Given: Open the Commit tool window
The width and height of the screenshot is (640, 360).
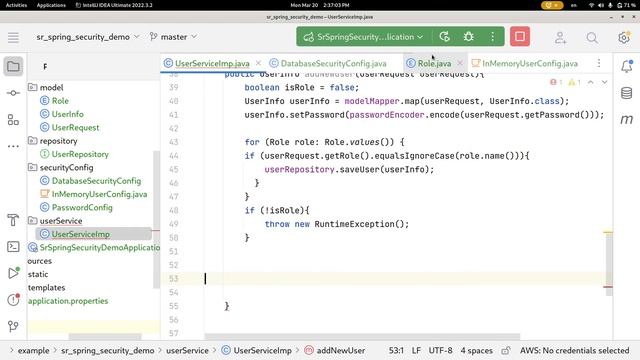Looking at the screenshot, I should [13, 93].
